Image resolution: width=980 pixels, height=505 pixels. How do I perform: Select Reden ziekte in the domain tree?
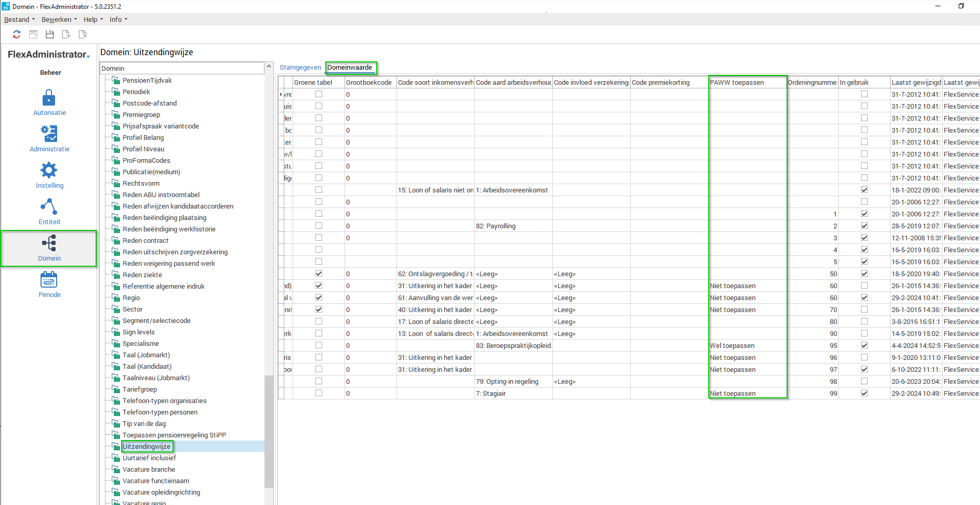pyautogui.click(x=142, y=275)
